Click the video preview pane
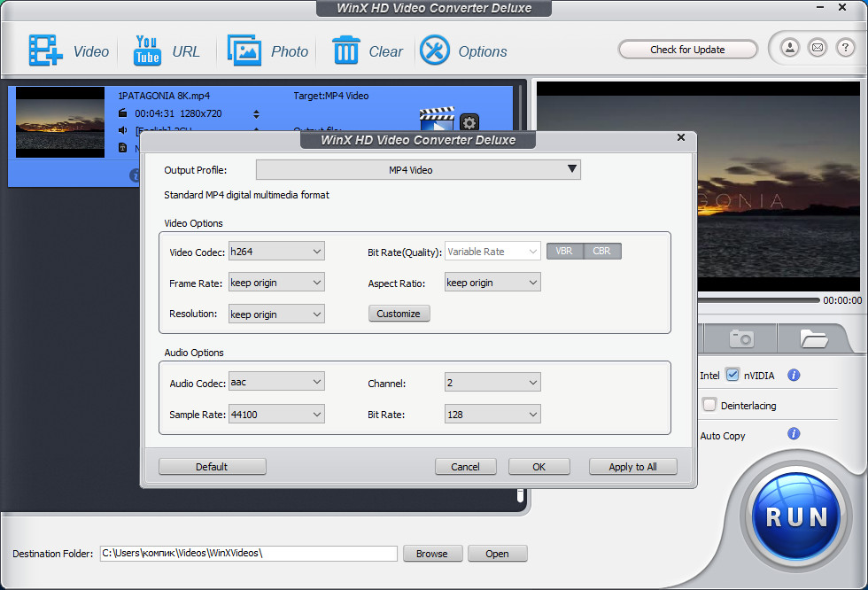 [779, 186]
